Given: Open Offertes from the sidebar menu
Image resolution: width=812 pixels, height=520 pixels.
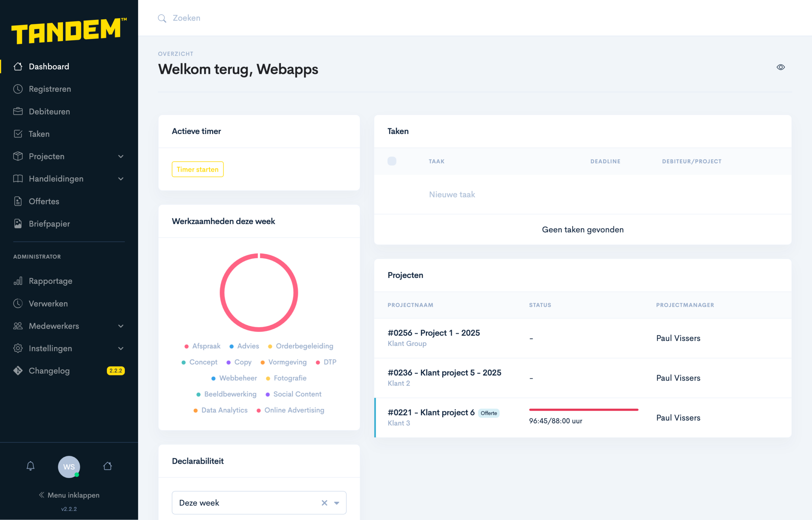Looking at the screenshot, I should [x=44, y=201].
